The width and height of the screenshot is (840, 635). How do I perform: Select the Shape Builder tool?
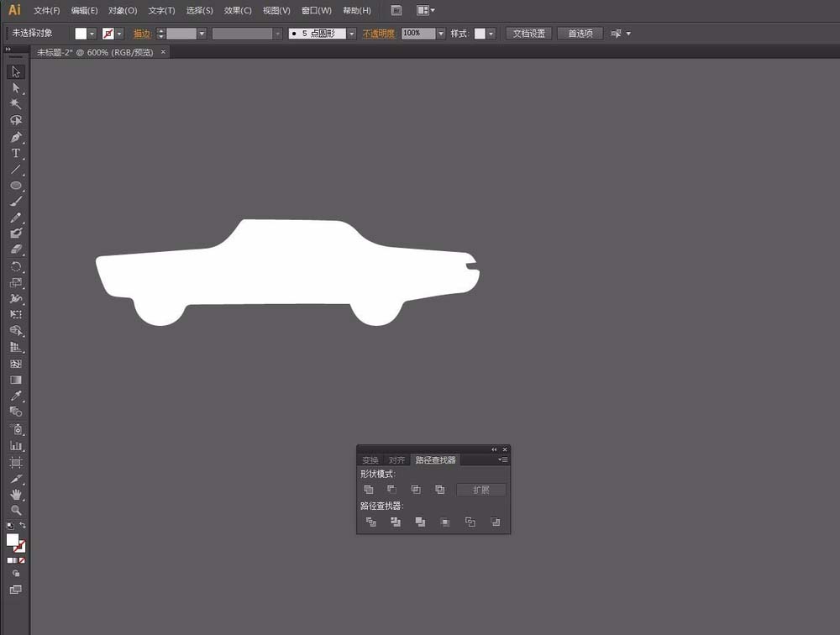[x=15, y=331]
